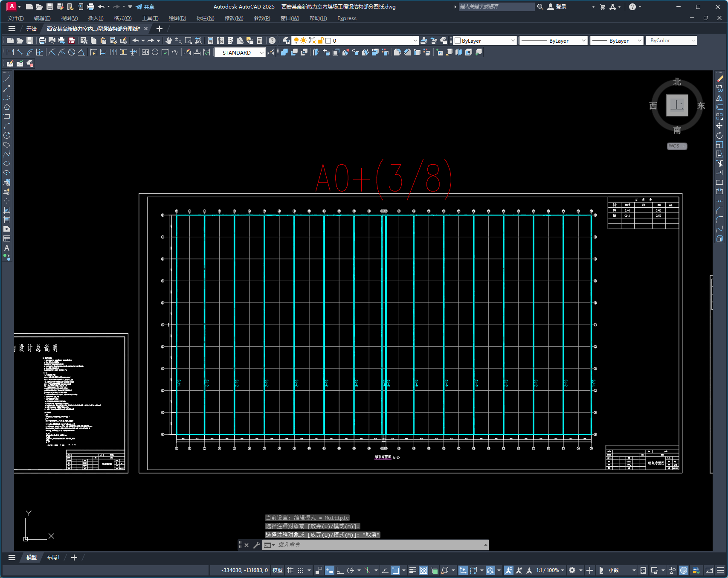Open the Express menu

pos(347,18)
